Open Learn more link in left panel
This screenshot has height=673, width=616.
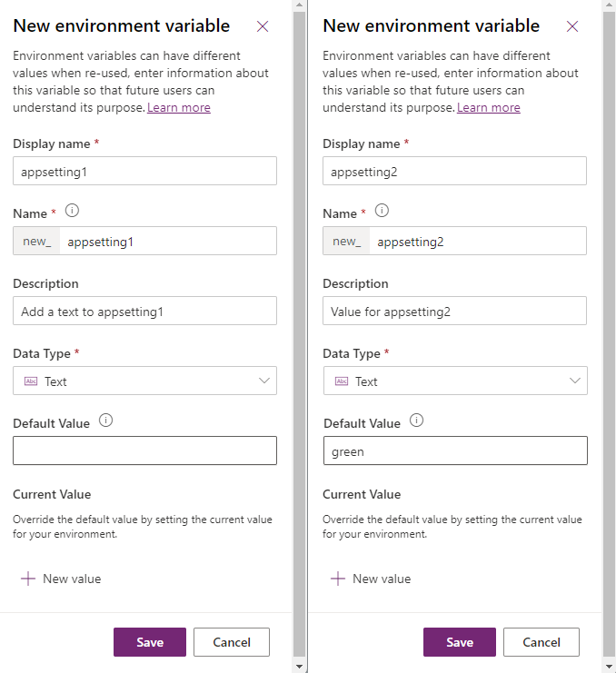179,108
